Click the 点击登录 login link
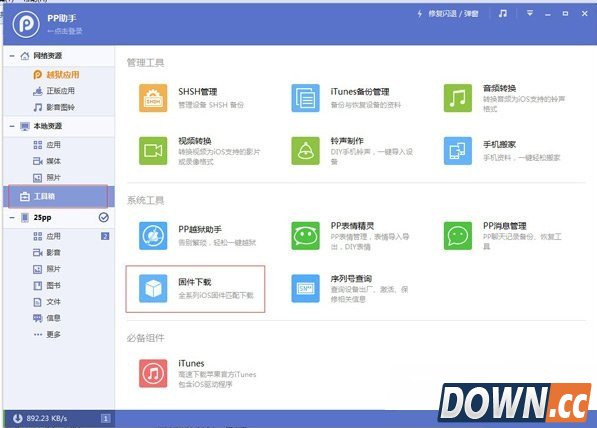 [65, 31]
